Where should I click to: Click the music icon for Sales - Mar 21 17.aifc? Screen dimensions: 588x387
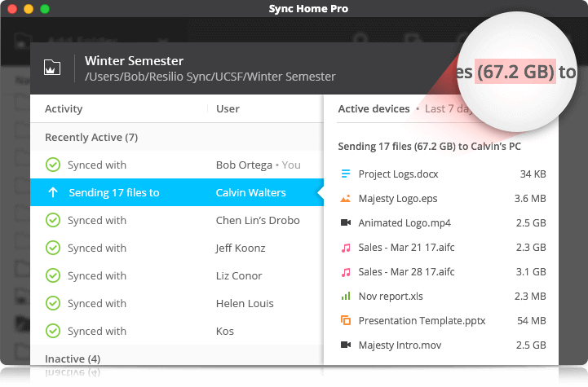click(346, 247)
